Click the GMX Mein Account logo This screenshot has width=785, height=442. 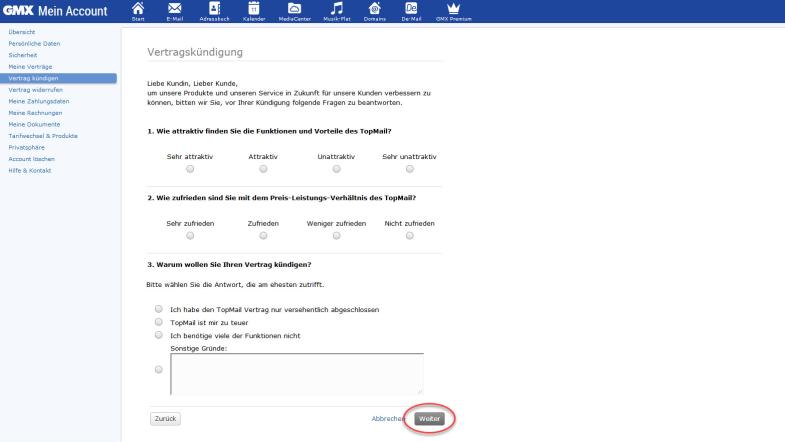click(55, 11)
